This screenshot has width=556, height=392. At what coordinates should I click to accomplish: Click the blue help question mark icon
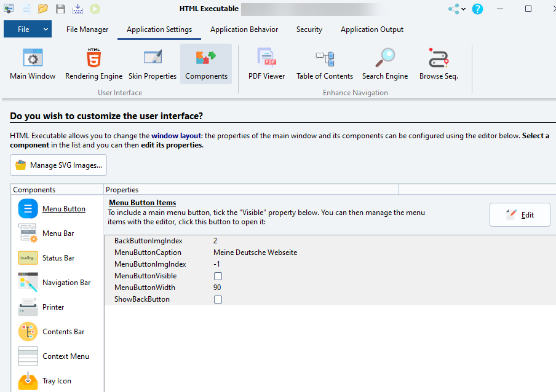(477, 9)
